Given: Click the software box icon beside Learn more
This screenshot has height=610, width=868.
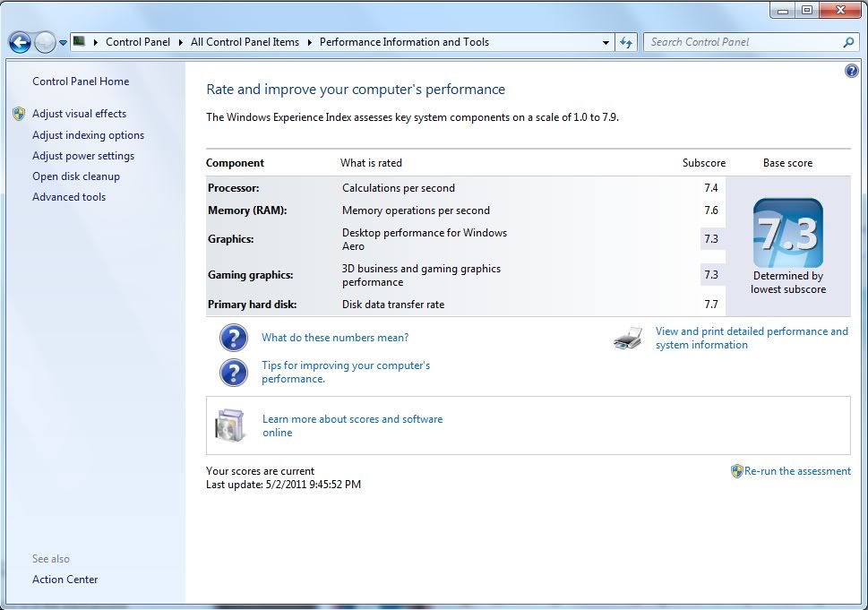Looking at the screenshot, I should [x=229, y=425].
